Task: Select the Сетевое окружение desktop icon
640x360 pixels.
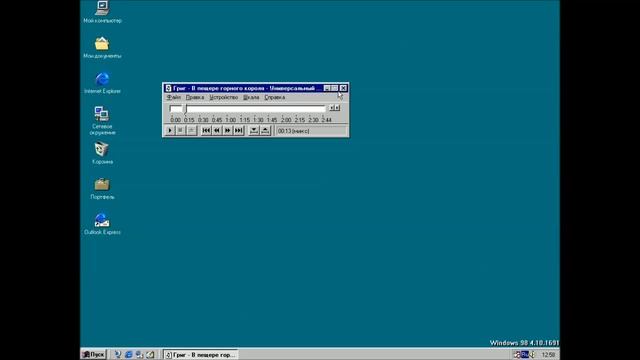Action: pyautogui.click(x=102, y=120)
